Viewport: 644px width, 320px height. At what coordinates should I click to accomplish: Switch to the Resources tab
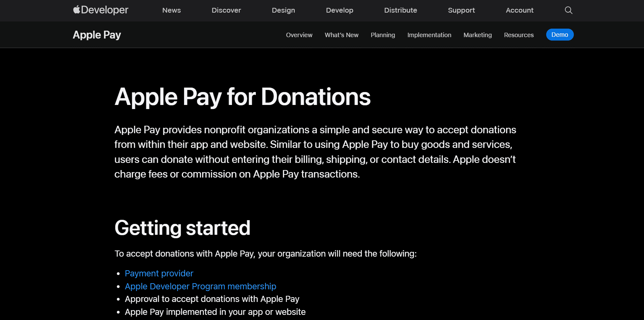point(519,35)
